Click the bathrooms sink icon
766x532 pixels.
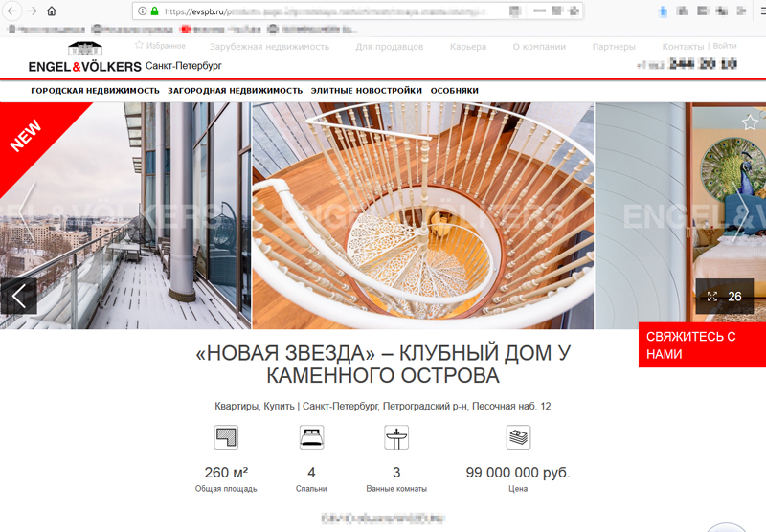click(x=396, y=437)
